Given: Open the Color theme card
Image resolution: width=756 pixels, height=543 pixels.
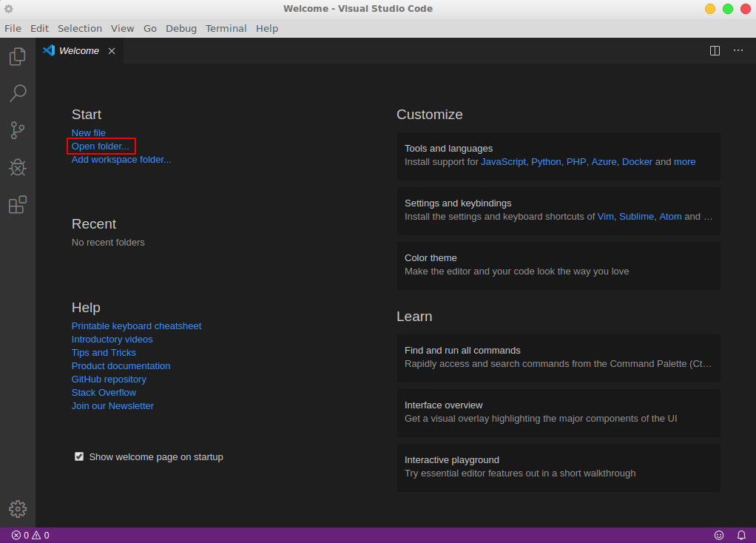Looking at the screenshot, I should click(x=558, y=266).
